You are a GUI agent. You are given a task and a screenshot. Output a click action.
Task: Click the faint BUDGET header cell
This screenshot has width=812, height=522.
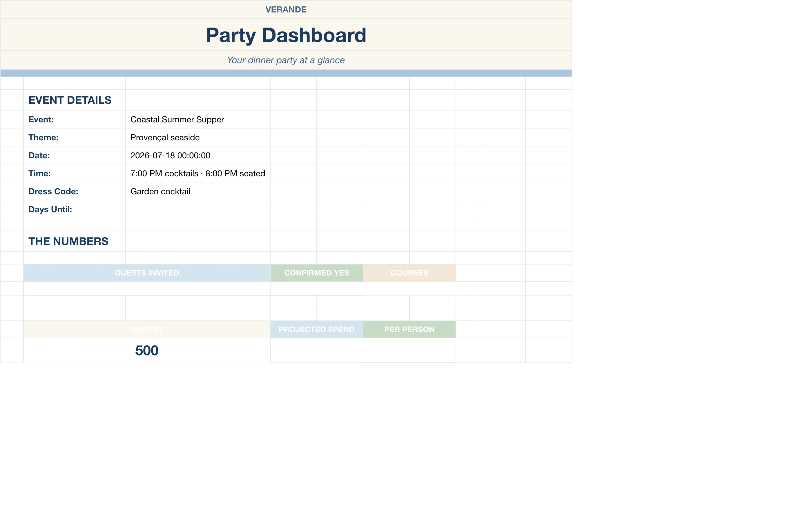tap(147, 329)
